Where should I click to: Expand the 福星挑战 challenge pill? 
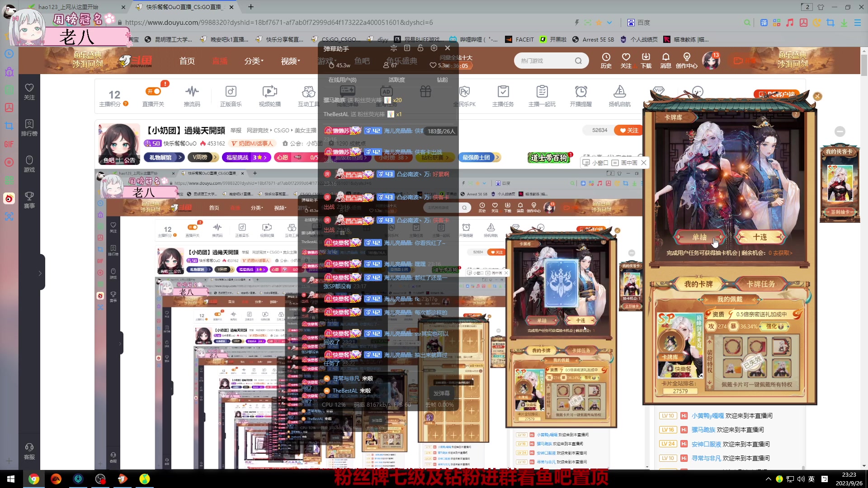pyautogui.click(x=246, y=157)
